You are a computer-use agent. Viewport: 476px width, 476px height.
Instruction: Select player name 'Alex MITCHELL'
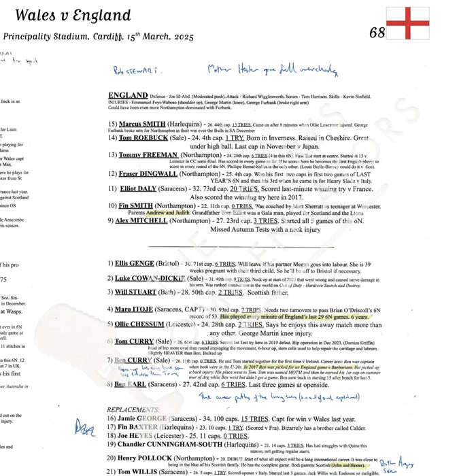click(141, 221)
